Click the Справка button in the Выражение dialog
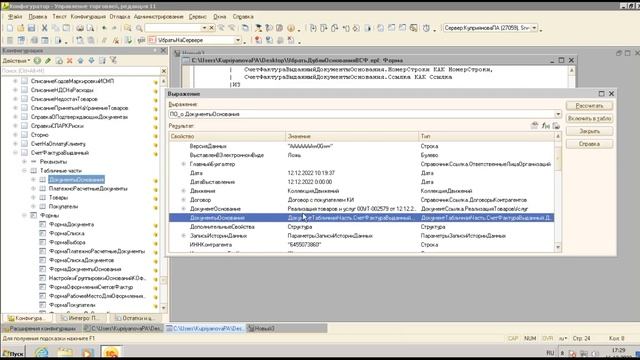Image resolution: width=640 pixels, height=360 pixels. (589, 144)
